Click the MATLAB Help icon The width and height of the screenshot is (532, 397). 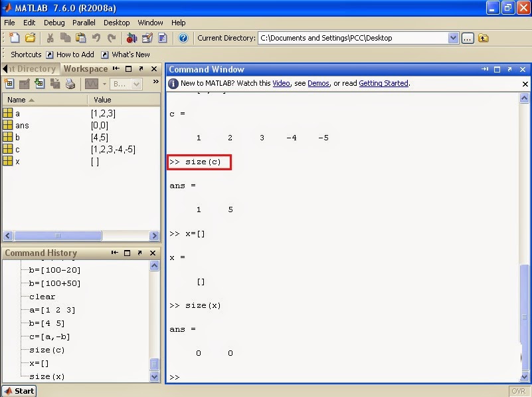coord(183,38)
